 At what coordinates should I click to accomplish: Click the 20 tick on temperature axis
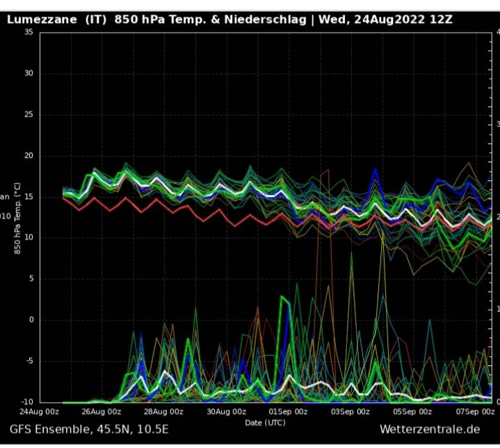(28, 156)
